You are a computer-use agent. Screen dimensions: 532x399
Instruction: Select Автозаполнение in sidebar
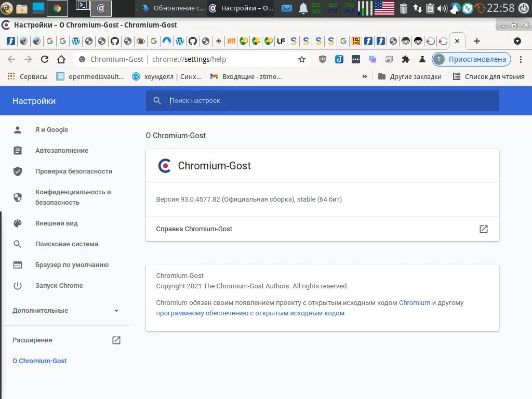(62, 150)
